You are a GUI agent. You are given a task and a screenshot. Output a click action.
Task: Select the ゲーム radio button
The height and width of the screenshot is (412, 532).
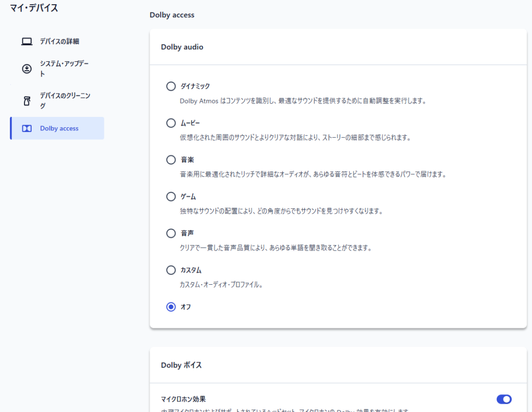[x=171, y=196]
